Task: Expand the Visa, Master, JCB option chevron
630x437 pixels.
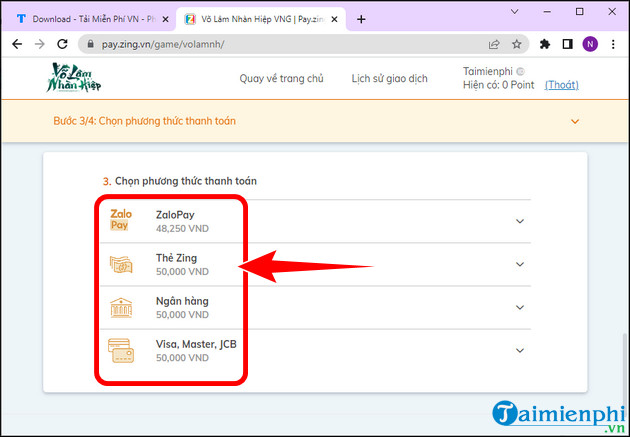Action: tap(520, 351)
